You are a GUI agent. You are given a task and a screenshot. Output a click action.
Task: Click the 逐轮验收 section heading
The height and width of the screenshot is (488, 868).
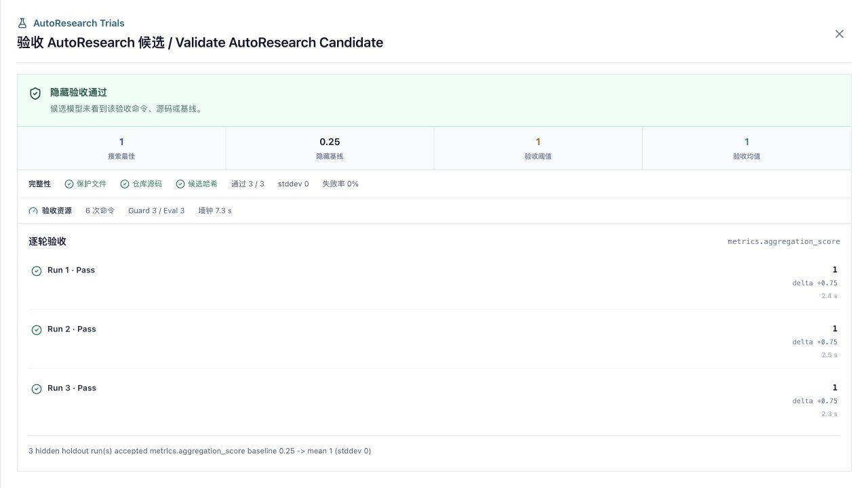click(x=47, y=241)
